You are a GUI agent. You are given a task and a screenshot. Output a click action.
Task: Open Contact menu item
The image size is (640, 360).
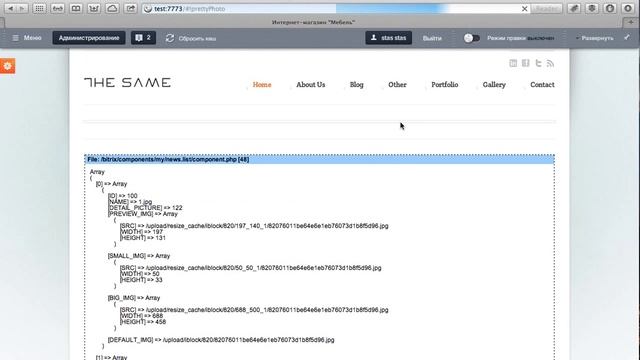[542, 84]
